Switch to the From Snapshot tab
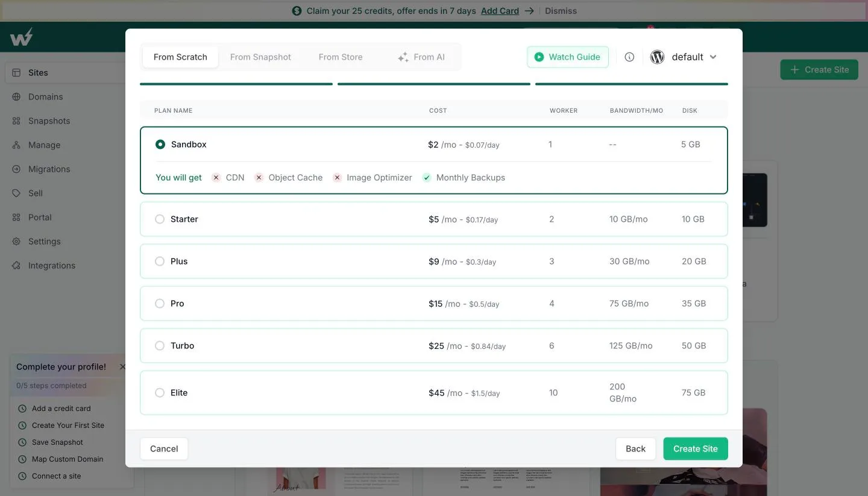Screen dimensions: 868x496 point(260,57)
